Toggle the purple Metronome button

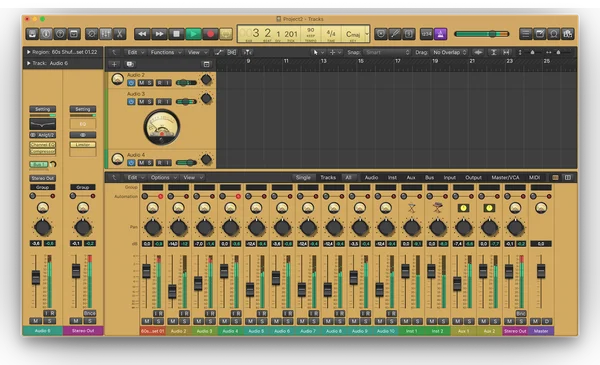(x=440, y=34)
